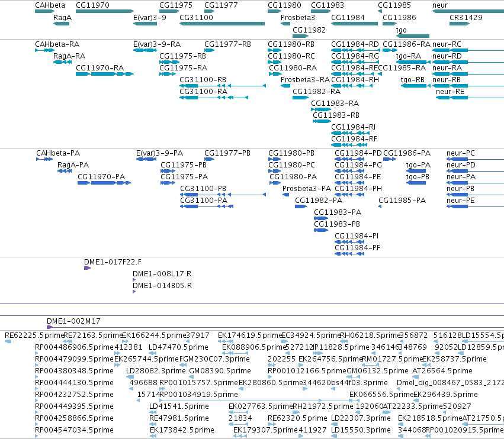Click the GM08390.5prime EST
This screenshot has width=504, height=439.
pos(191,377)
